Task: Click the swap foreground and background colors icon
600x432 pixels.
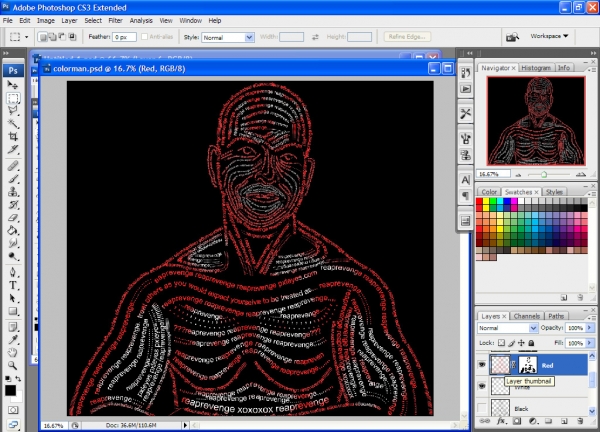Action: click(18, 379)
